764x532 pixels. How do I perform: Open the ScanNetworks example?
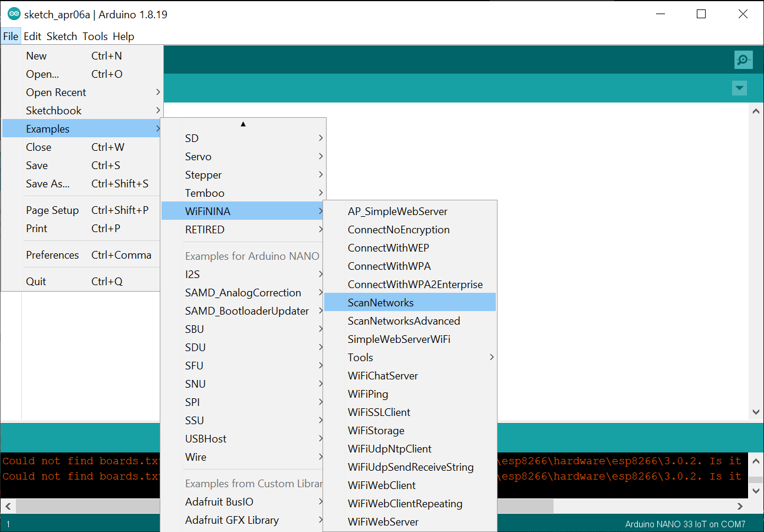[x=381, y=303]
